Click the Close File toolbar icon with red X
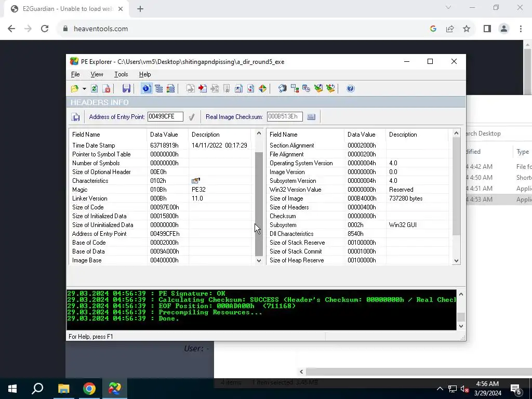Screen dimensions: 532x399 pyautogui.click(x=106, y=88)
